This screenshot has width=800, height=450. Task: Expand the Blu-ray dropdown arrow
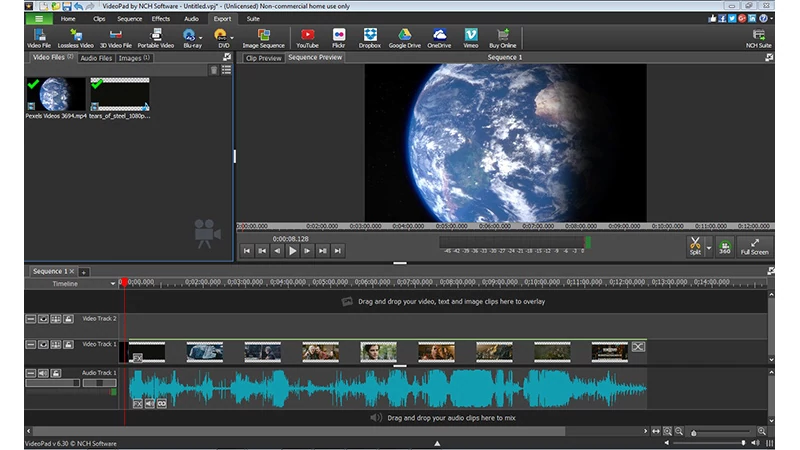(201, 38)
